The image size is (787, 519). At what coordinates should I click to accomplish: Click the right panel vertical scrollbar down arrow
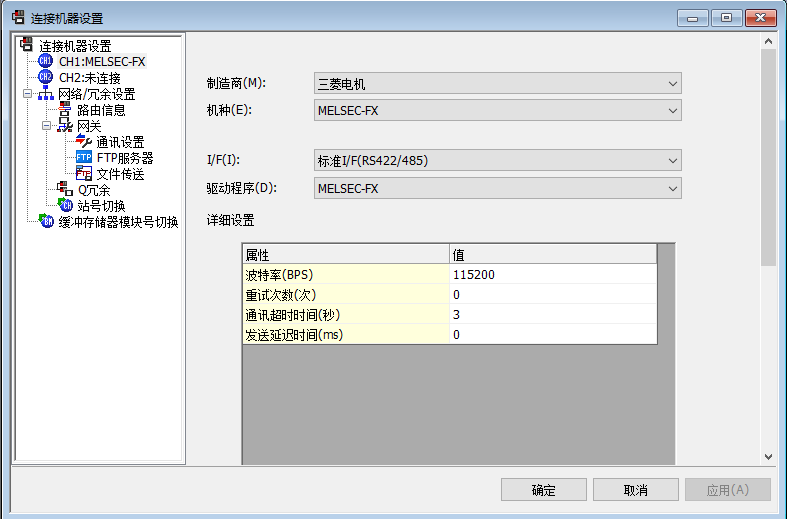[x=768, y=456]
